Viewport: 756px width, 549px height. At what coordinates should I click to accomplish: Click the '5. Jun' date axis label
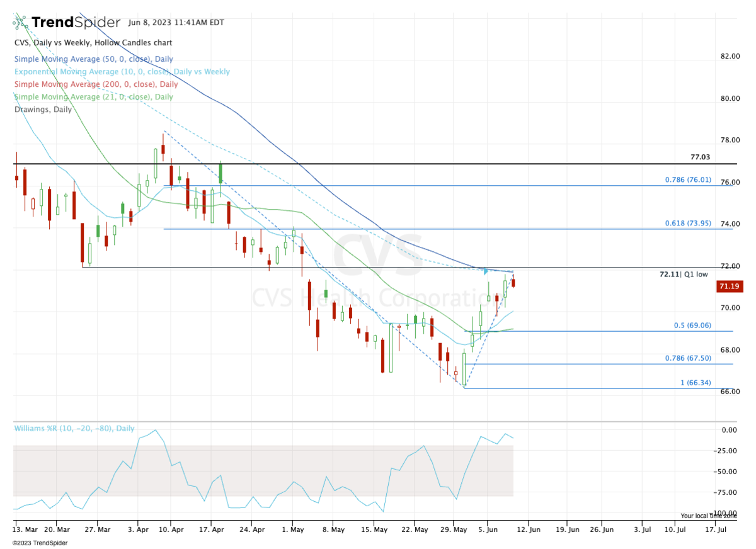489,530
